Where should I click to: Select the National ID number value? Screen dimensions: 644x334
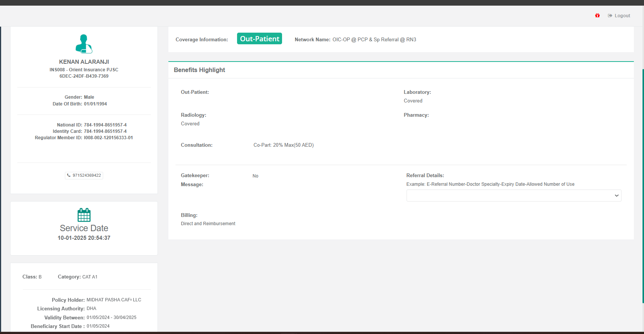[x=105, y=125]
